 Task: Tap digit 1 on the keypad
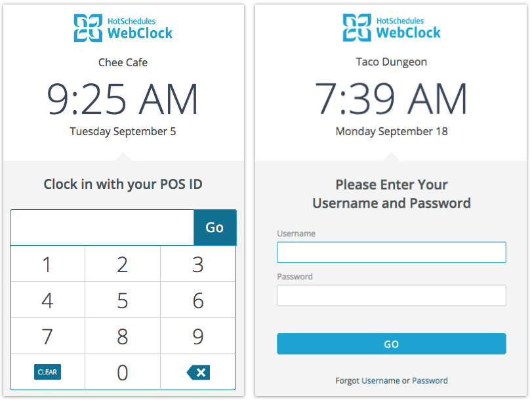(x=47, y=264)
